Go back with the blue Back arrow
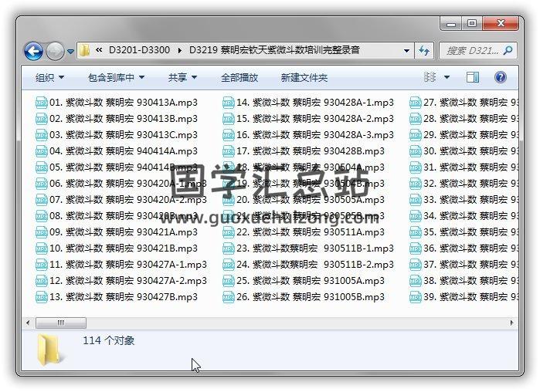 pos(33,51)
